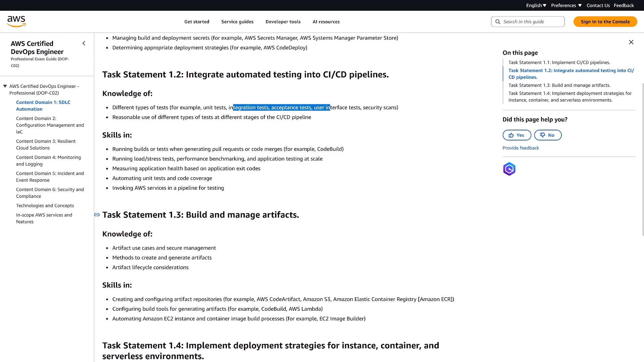
Task: Open Technologies and Concepts page
Action: 45,205
